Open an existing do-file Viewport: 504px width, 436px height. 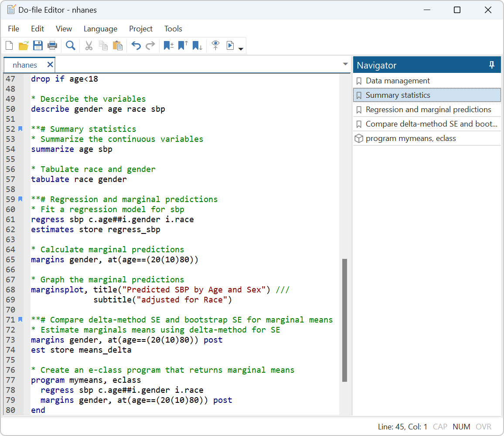pos(23,45)
